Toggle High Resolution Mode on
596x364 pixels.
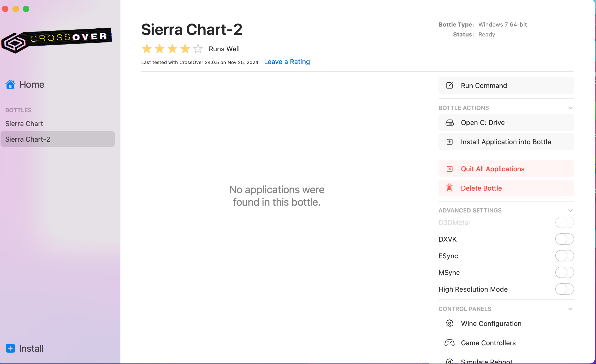564,289
